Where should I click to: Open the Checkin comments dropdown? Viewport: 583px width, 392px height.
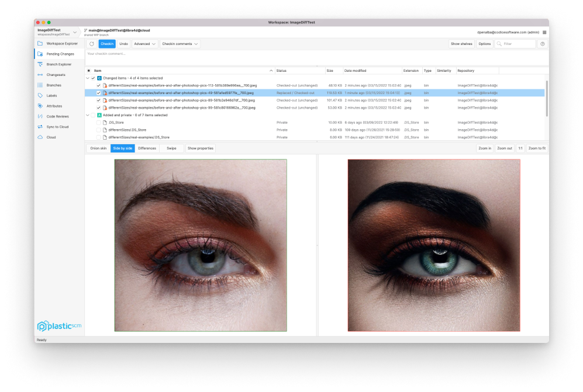point(180,44)
